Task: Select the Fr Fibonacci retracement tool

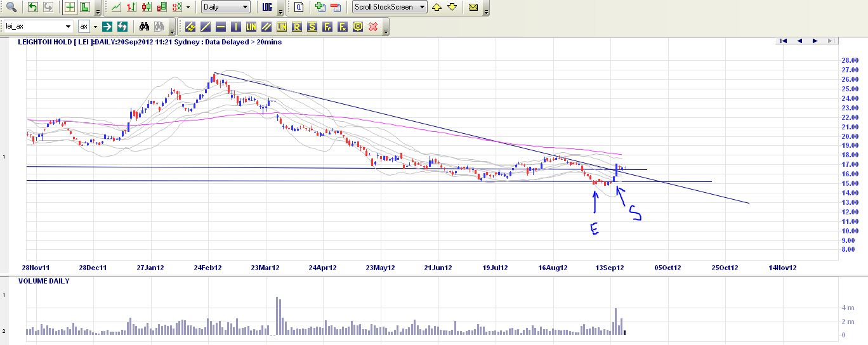Action: click(x=327, y=26)
